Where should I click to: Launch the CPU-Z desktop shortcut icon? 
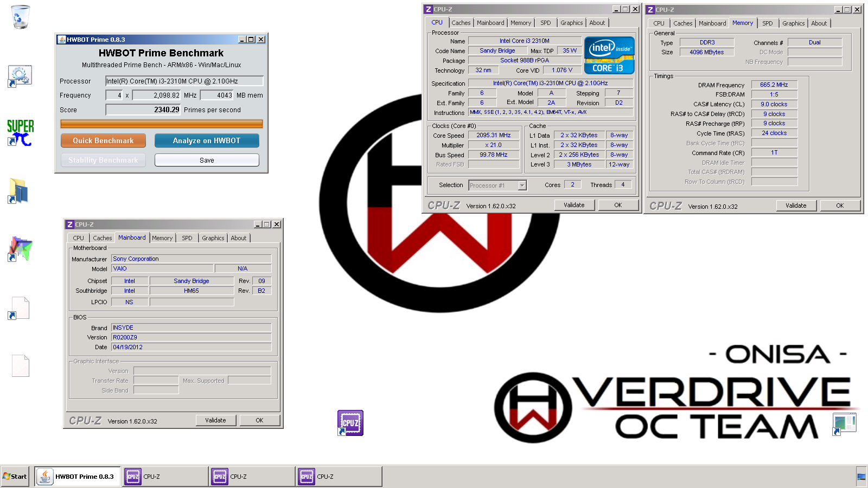350,423
